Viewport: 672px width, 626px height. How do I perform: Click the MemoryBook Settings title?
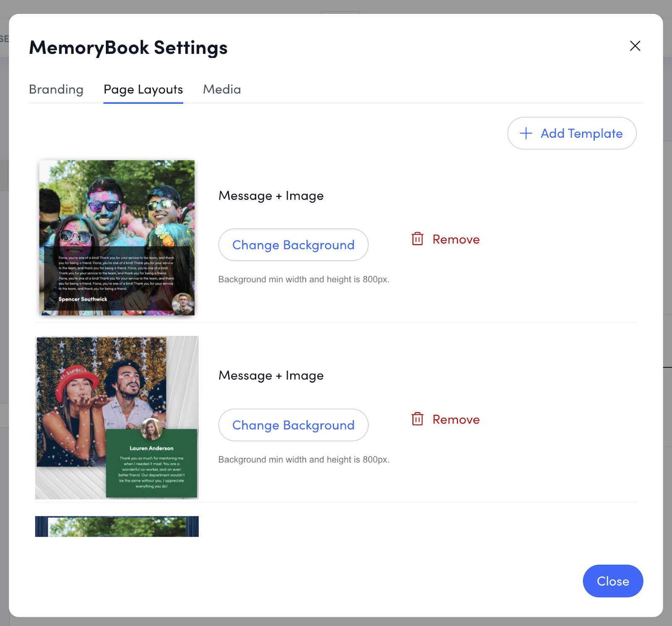click(x=128, y=47)
